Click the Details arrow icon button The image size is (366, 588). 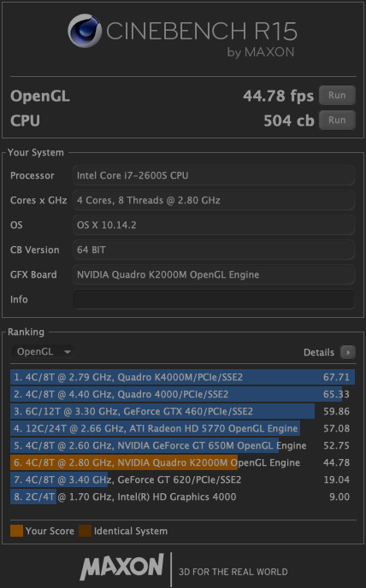point(347,352)
